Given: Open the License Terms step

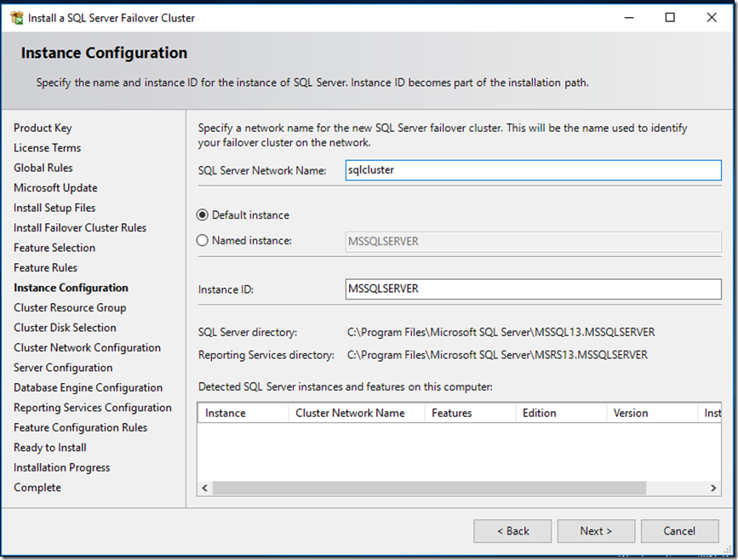Looking at the screenshot, I should [47, 148].
